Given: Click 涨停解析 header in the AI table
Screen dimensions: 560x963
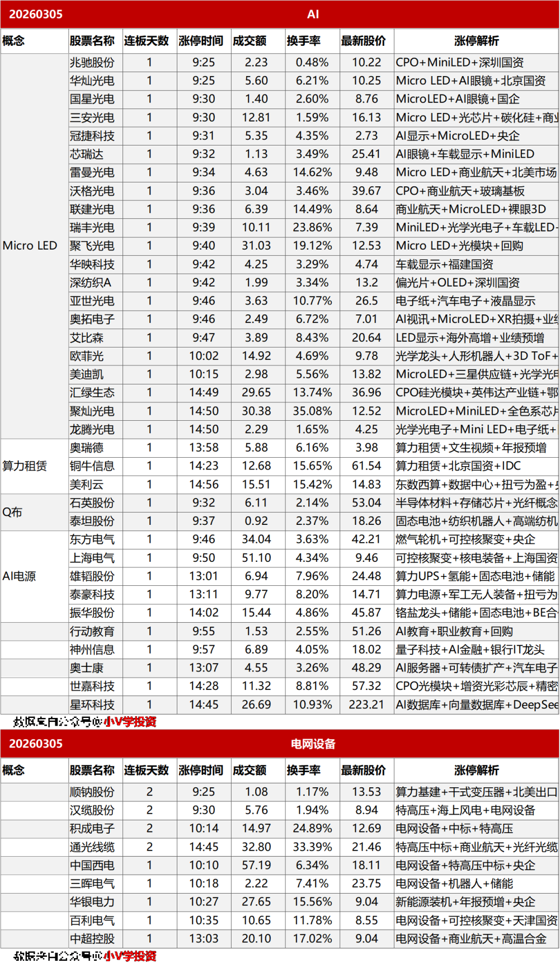Looking at the screenshot, I should 476,41.
